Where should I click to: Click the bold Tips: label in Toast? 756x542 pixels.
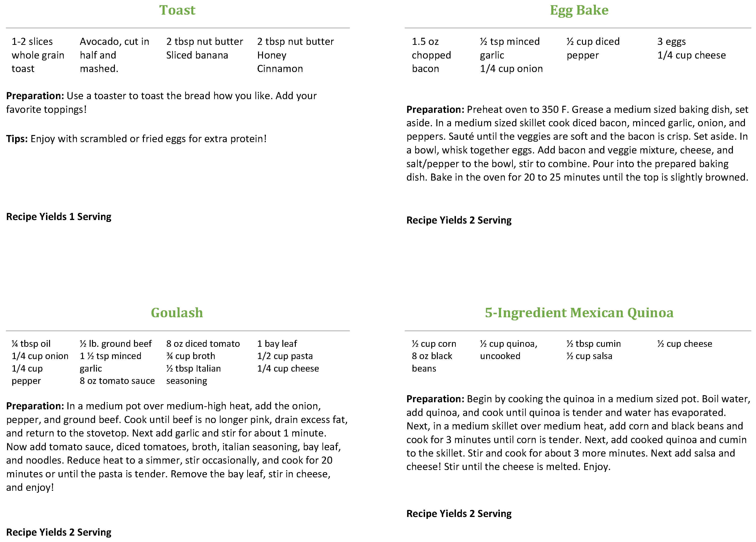[x=17, y=139]
